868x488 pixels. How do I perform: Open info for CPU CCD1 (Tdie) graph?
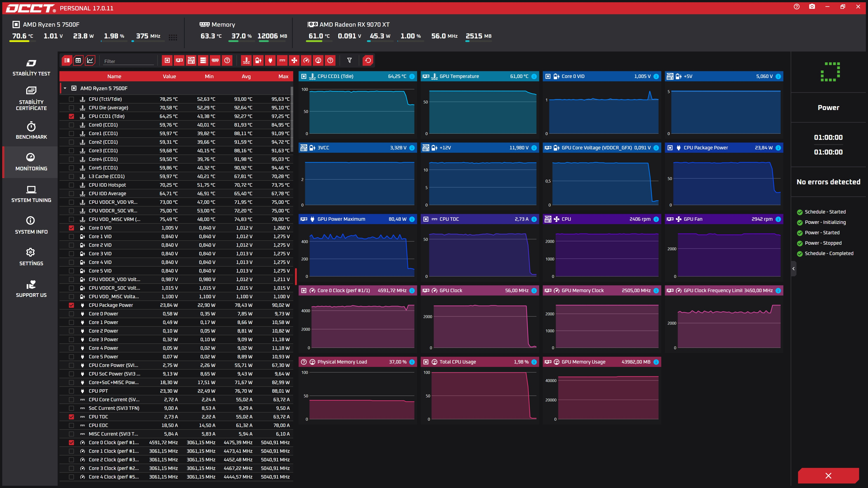coord(412,76)
